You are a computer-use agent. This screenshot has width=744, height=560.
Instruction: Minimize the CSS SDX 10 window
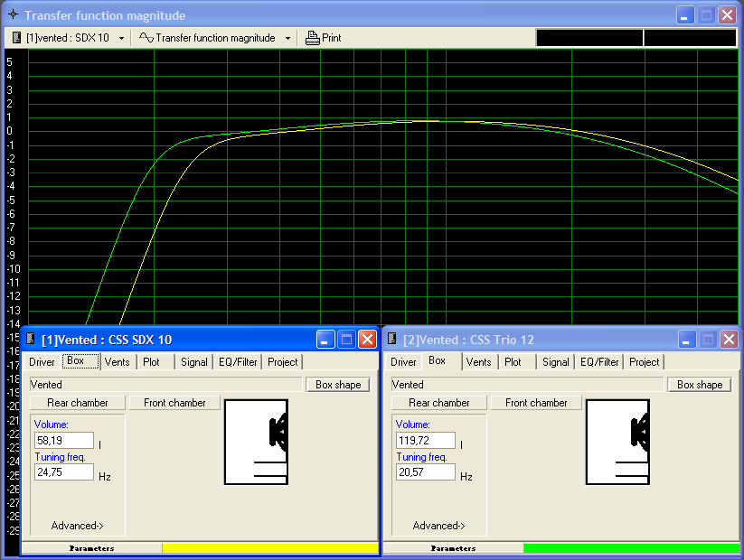(325, 339)
